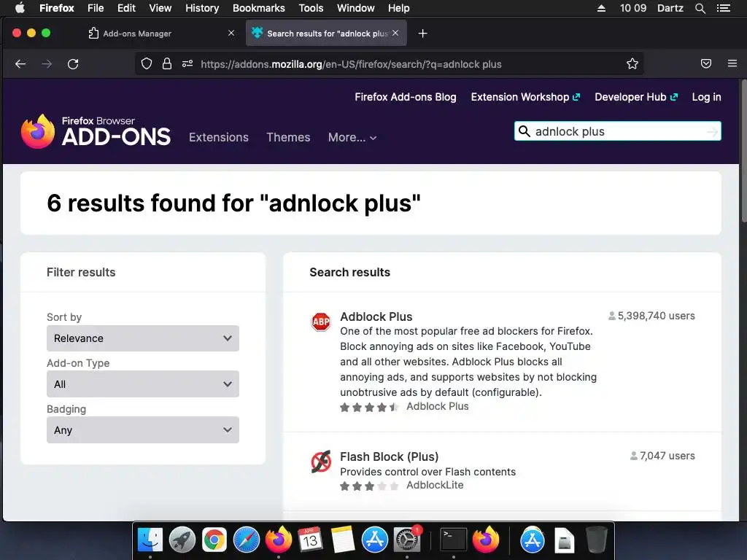This screenshot has height=560, width=747.
Task: Open site permissions icon in address bar
Action: (x=187, y=63)
